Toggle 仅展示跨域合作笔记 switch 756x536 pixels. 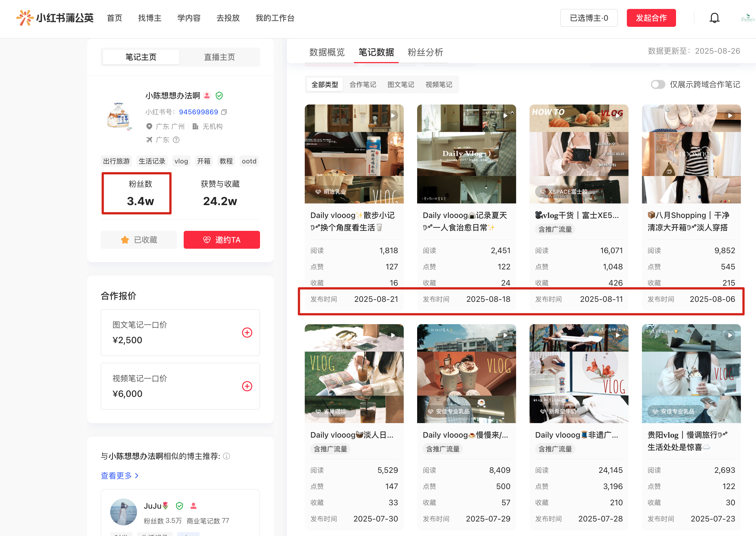(658, 85)
